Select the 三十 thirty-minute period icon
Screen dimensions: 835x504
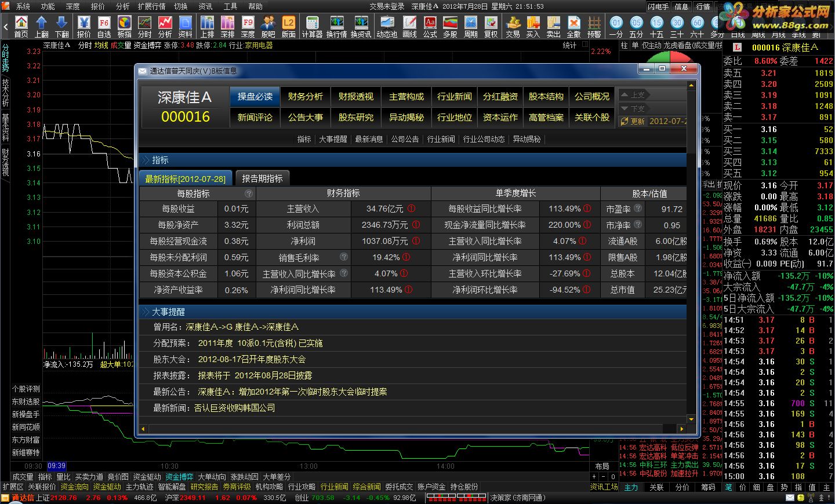(677, 26)
